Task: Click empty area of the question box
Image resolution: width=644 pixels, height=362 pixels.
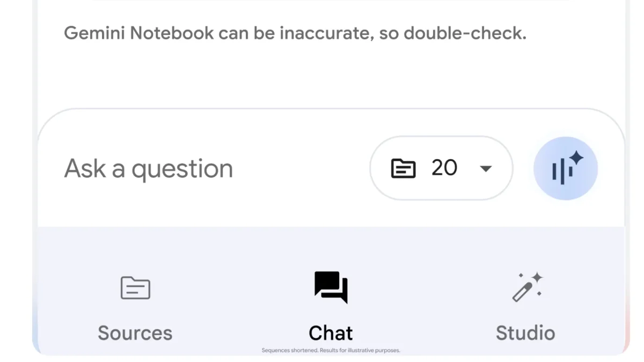Action: [x=301, y=168]
